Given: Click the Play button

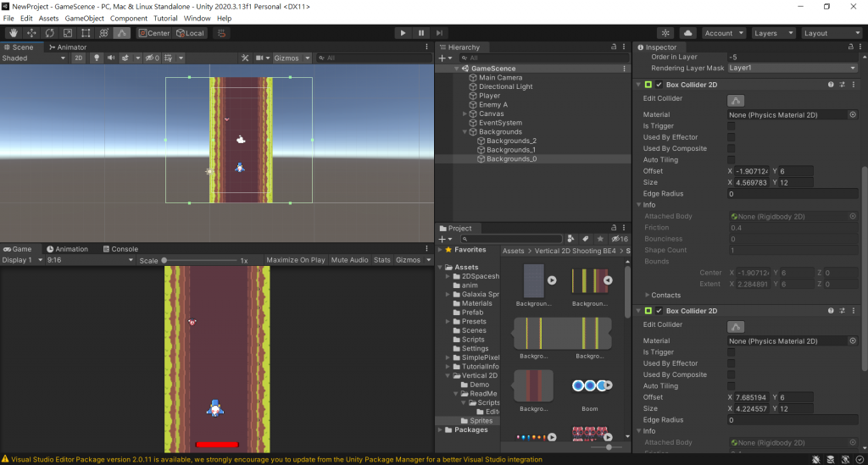Looking at the screenshot, I should tap(403, 33).
